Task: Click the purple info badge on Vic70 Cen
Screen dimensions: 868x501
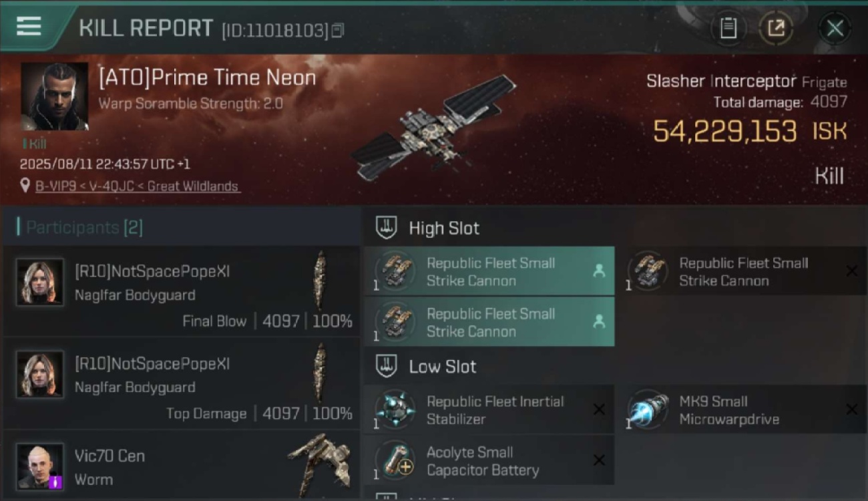Action: pyautogui.click(x=55, y=482)
